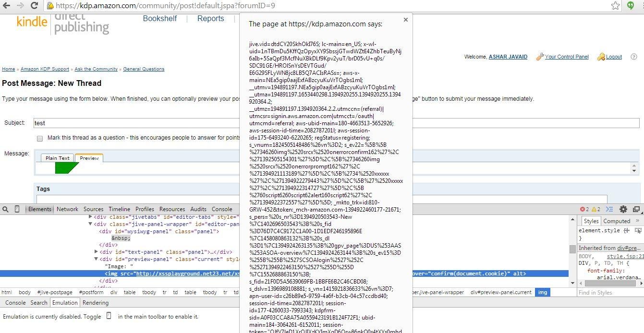Click the message editor scroll down arrow
Image resolution: width=644 pixels, height=333 pixels.
click(x=634, y=171)
